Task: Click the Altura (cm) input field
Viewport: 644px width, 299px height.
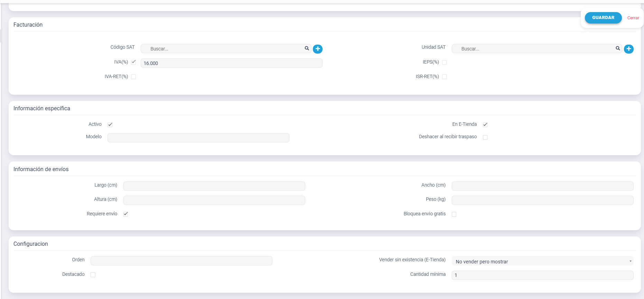Action: (x=214, y=200)
